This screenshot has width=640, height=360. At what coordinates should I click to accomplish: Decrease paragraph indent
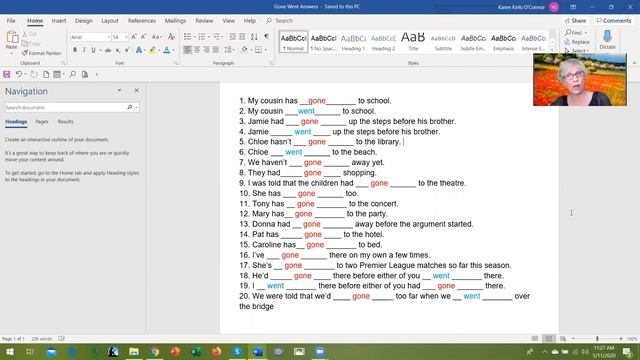point(232,37)
